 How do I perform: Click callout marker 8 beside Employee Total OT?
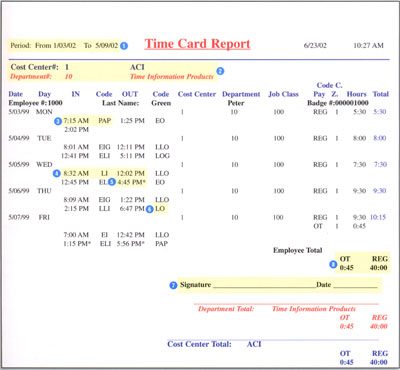coord(333,264)
